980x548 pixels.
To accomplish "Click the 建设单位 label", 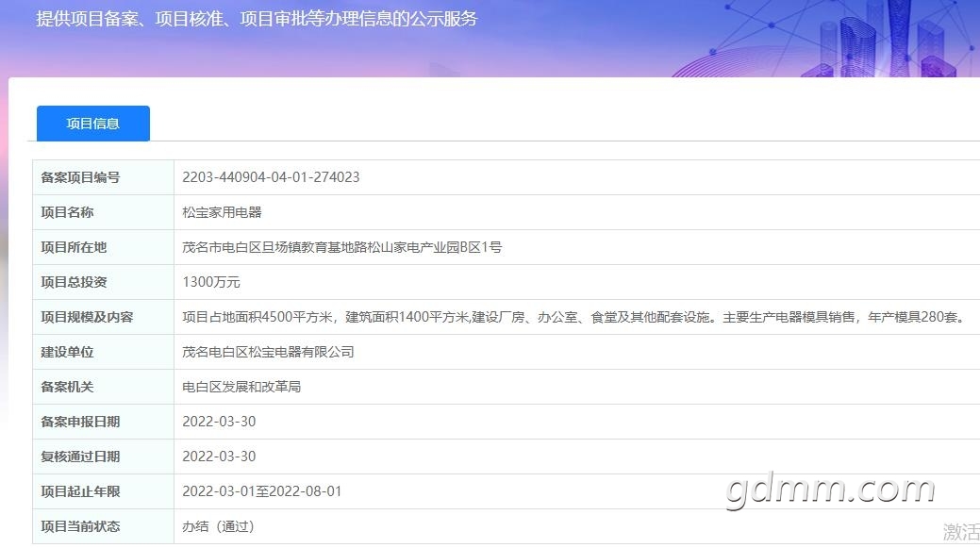I will (67, 352).
